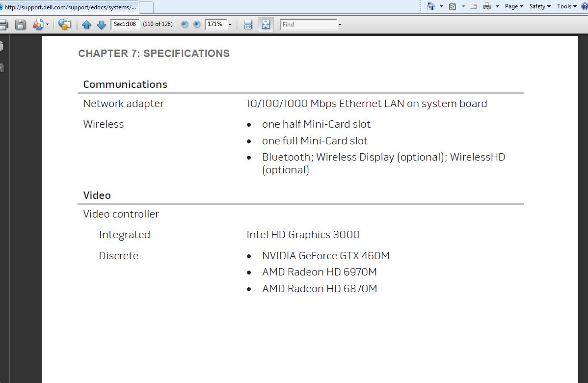The width and height of the screenshot is (588, 383).
Task: Click the attachments panel icon in left sidebar
Action: click(x=2, y=68)
